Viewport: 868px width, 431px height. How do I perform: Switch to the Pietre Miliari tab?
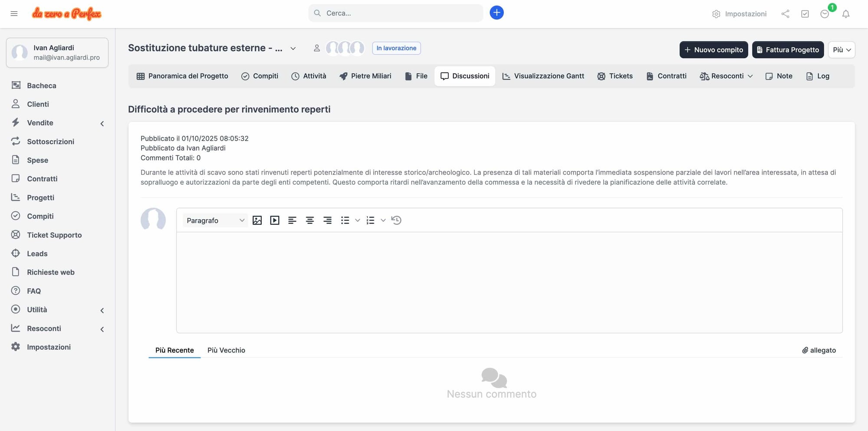tap(365, 76)
